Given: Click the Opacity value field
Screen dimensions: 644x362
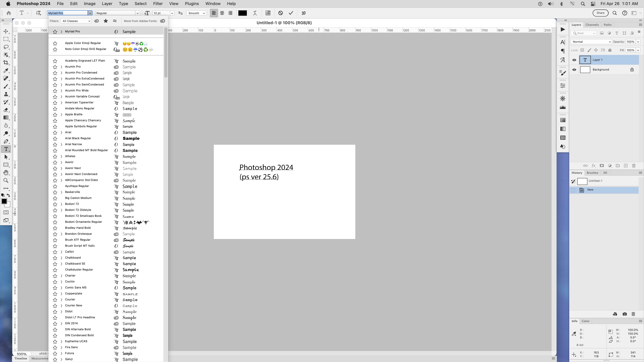Looking at the screenshot, I should point(630,42).
